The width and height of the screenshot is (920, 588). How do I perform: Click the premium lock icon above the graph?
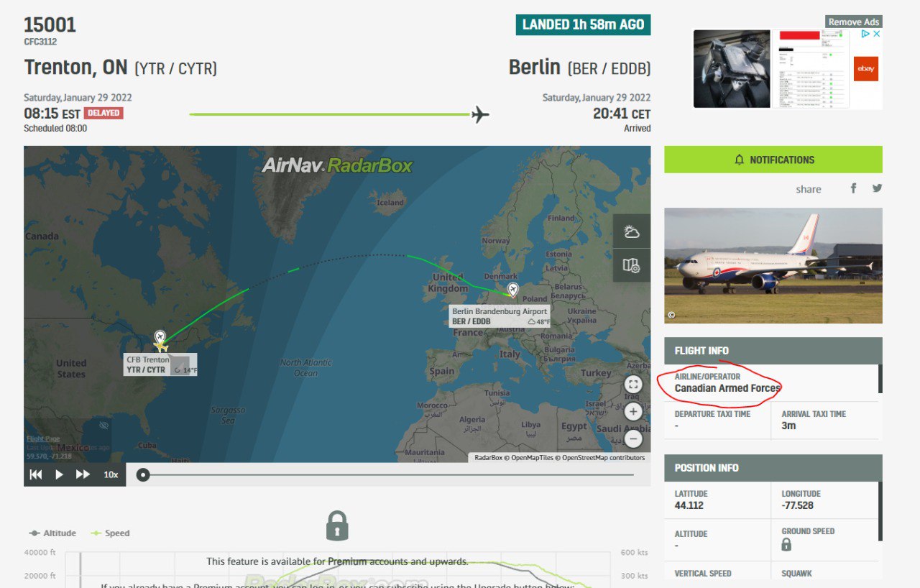click(x=337, y=525)
